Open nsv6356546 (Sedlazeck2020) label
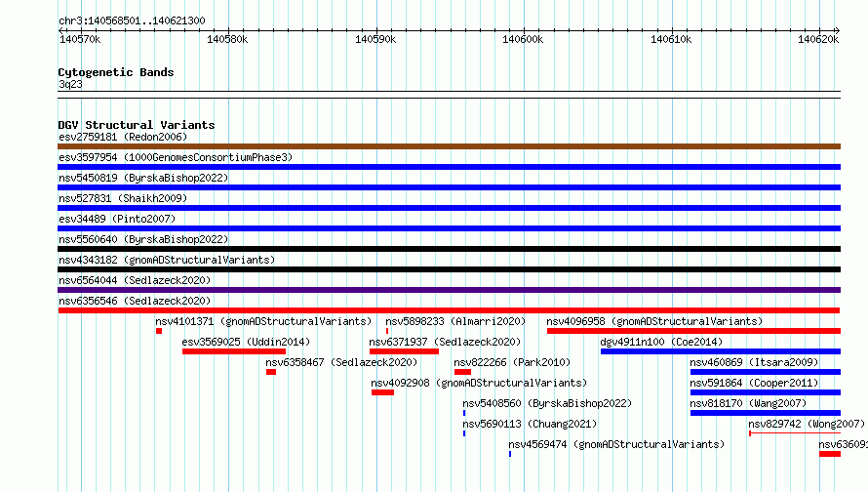Screen dimensions: 868x492 tap(135, 301)
